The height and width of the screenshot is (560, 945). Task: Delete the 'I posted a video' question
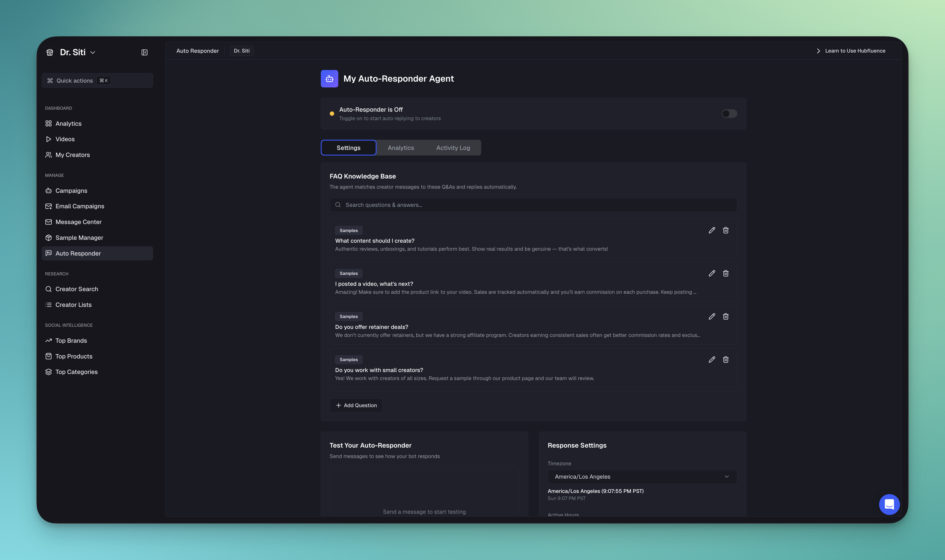tap(725, 273)
